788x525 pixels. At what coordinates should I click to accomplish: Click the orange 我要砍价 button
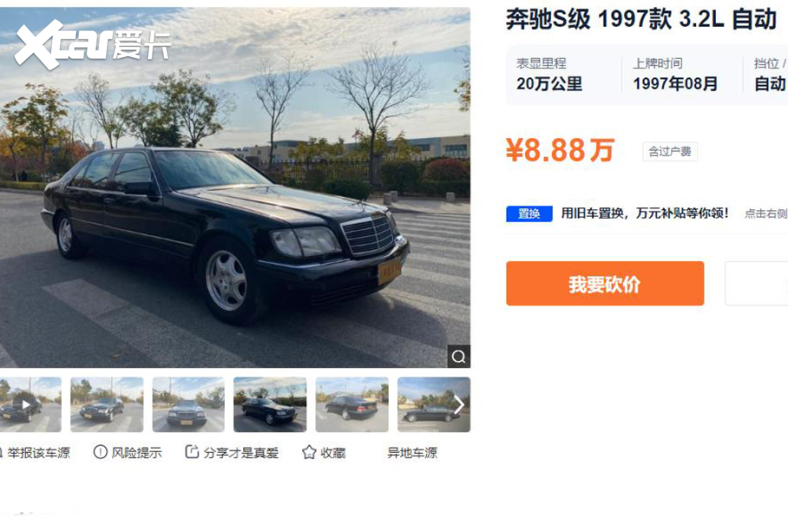pyautogui.click(x=605, y=283)
